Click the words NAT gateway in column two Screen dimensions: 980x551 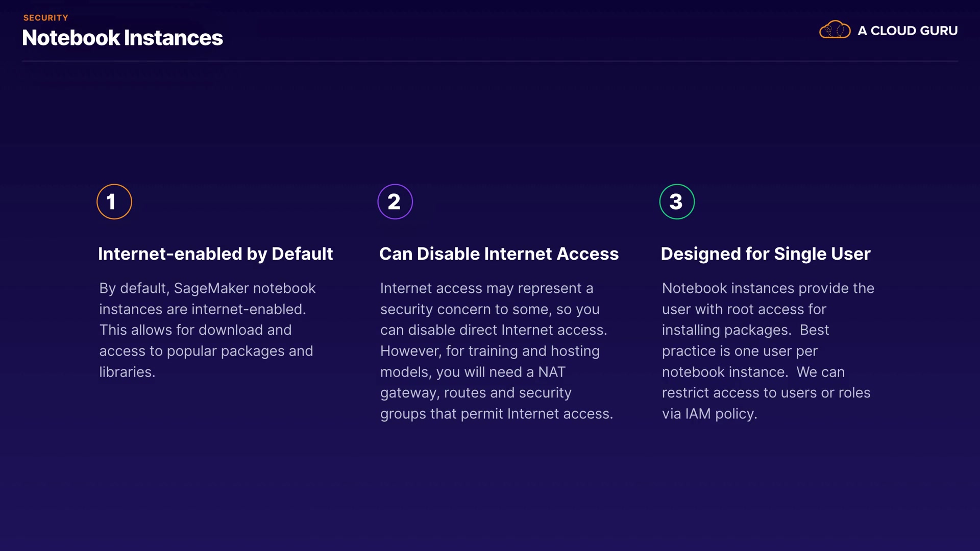click(x=551, y=372)
